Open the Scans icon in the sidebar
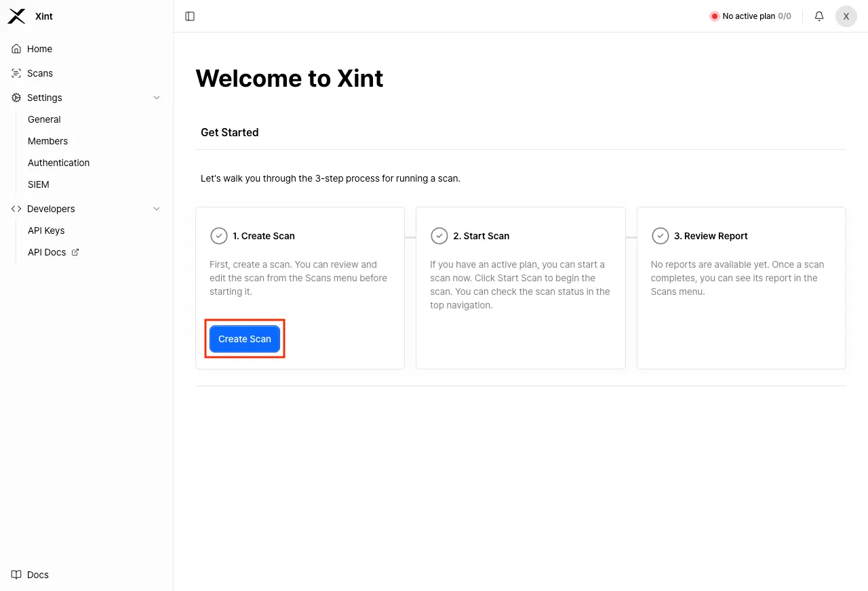The width and height of the screenshot is (868, 591). coord(15,73)
